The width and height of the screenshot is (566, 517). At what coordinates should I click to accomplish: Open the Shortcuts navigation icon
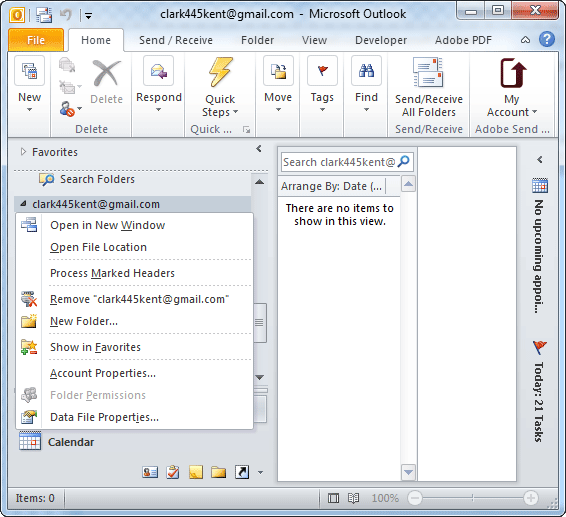click(x=242, y=472)
